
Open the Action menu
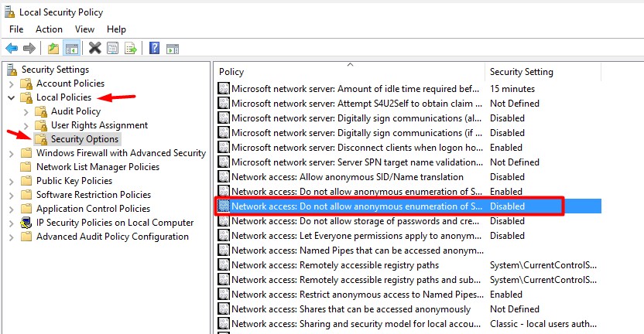(x=49, y=29)
